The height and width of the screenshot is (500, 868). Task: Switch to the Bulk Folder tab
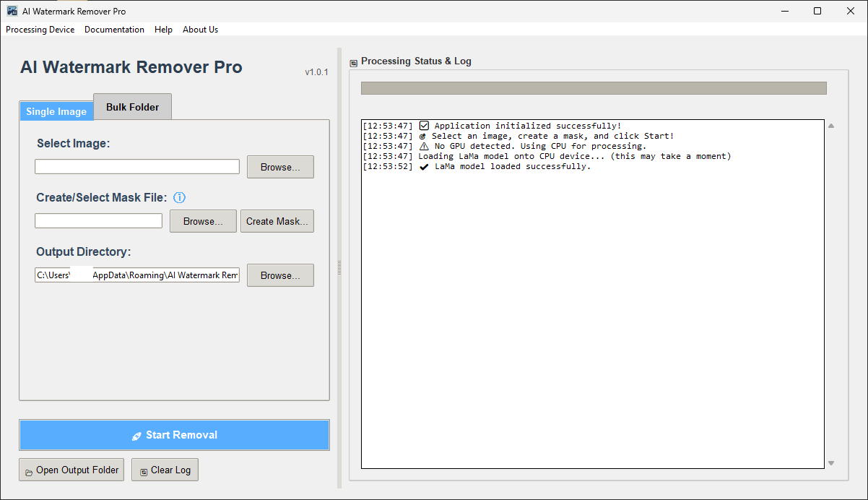point(132,107)
